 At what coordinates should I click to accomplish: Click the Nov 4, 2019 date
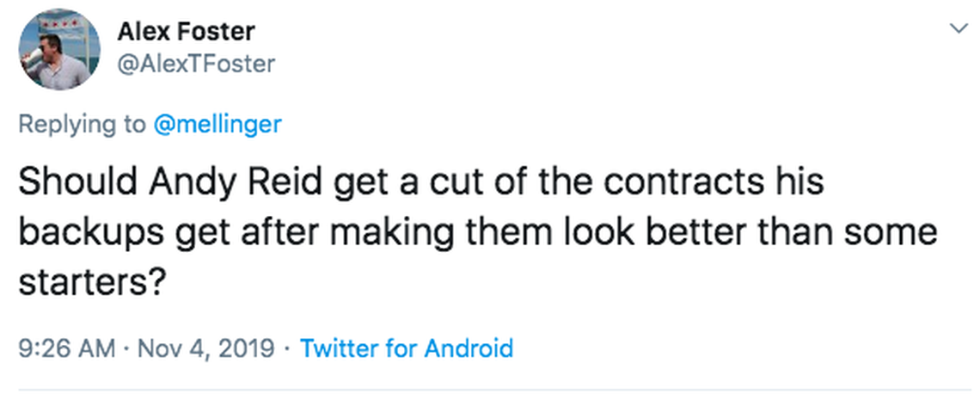[x=205, y=348]
